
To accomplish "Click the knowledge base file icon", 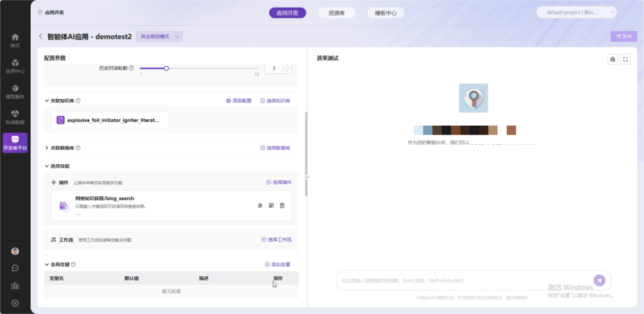I will tap(60, 120).
